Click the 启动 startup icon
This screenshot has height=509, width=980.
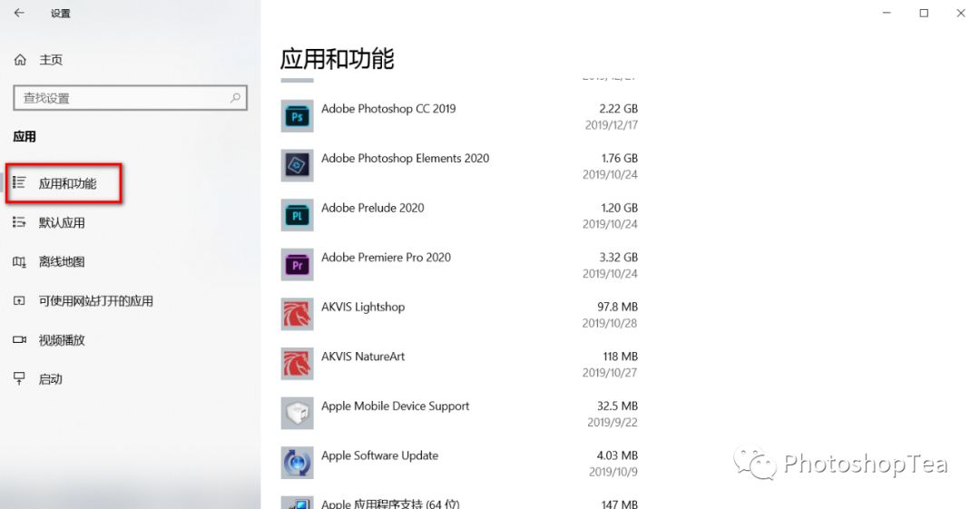pyautogui.click(x=19, y=378)
